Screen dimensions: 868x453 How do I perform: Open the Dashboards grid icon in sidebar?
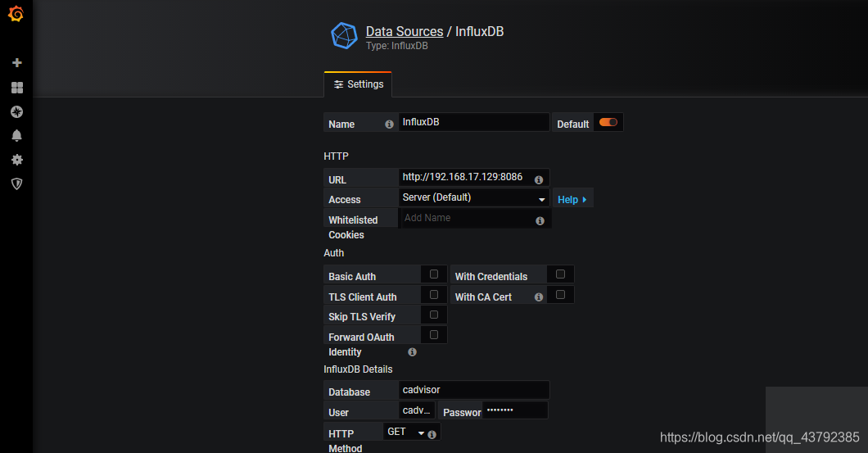coord(17,88)
